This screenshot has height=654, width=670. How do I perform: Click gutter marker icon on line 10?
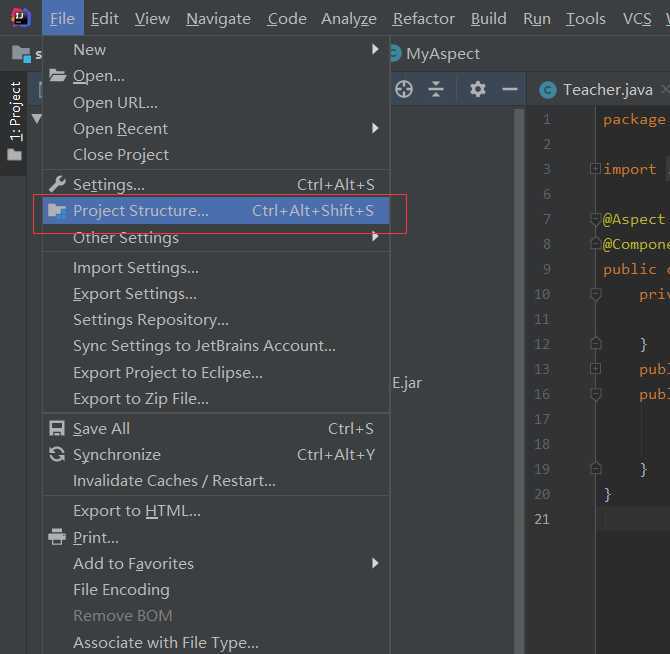(x=595, y=294)
